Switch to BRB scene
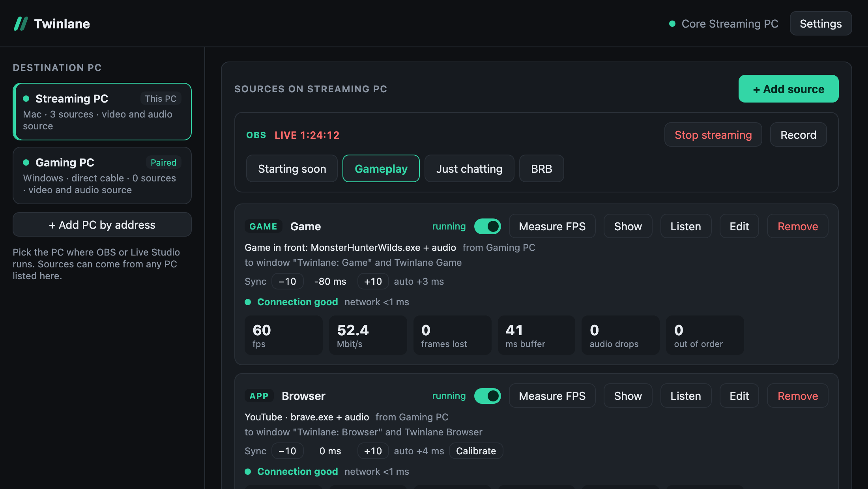 541,169
